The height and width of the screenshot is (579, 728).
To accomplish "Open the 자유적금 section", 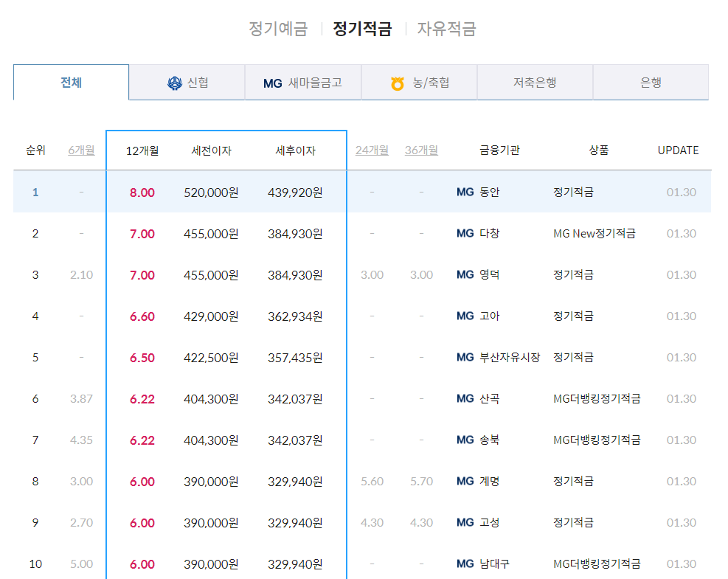I will pos(446,29).
